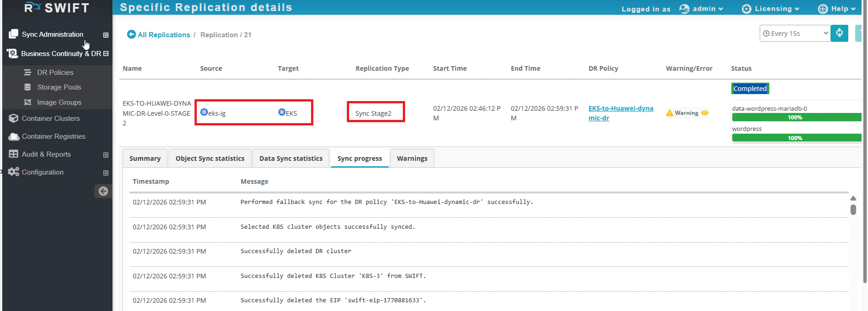Click the wordpress 100% progress bar

coord(796,138)
